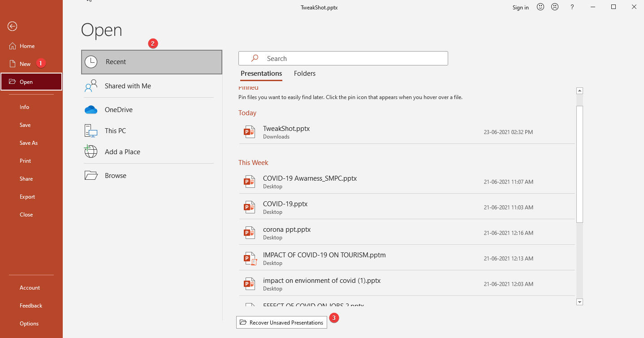Select Open in the backstage sidebar
The width and height of the screenshot is (644, 338).
[x=31, y=82]
